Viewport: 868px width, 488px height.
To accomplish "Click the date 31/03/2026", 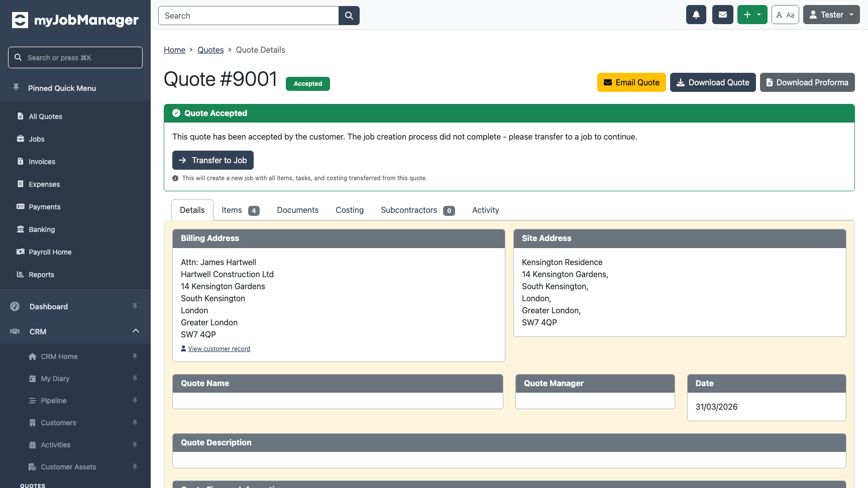I will pos(716,407).
